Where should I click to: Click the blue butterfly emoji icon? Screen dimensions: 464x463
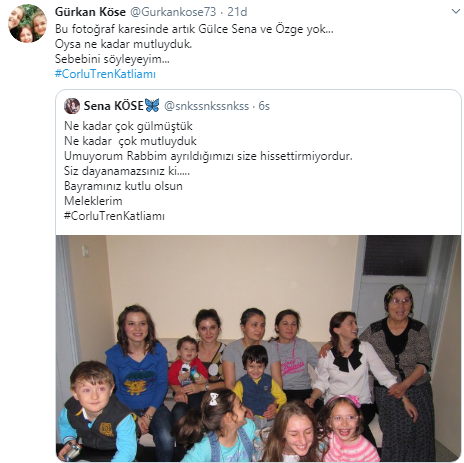[x=152, y=105]
